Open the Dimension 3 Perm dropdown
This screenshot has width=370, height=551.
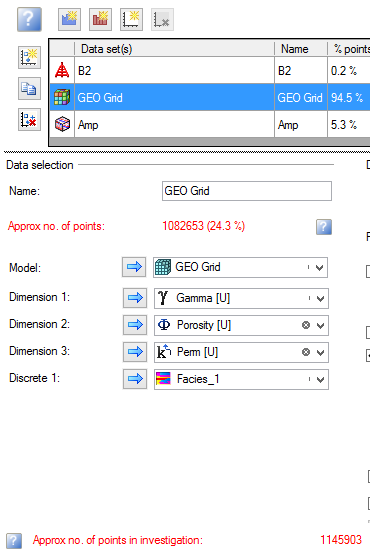pyautogui.click(x=320, y=352)
